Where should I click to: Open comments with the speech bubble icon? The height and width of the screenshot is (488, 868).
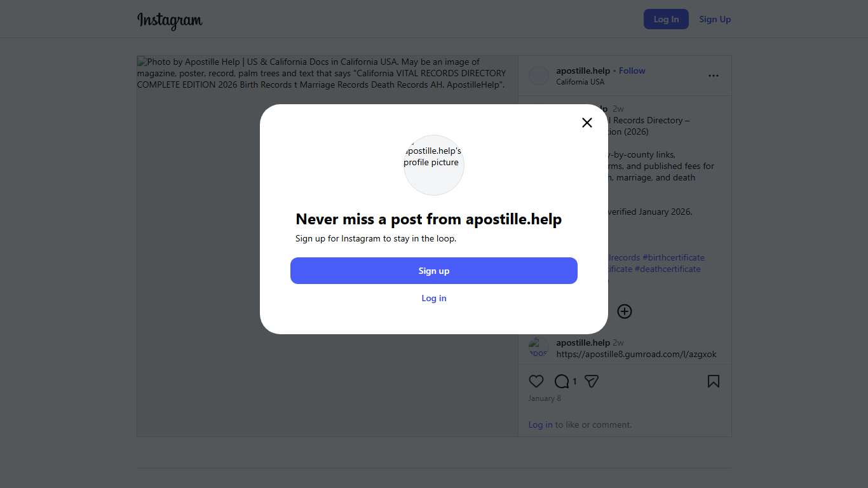click(x=562, y=381)
